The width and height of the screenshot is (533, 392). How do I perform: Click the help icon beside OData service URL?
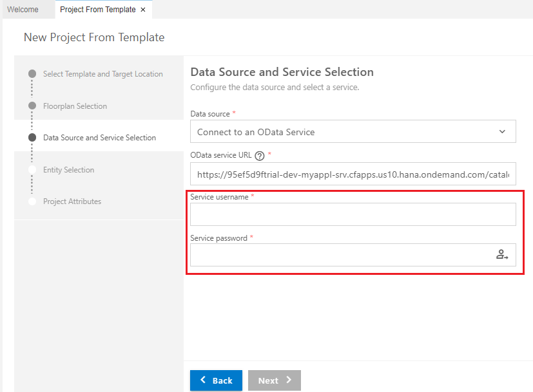click(258, 155)
